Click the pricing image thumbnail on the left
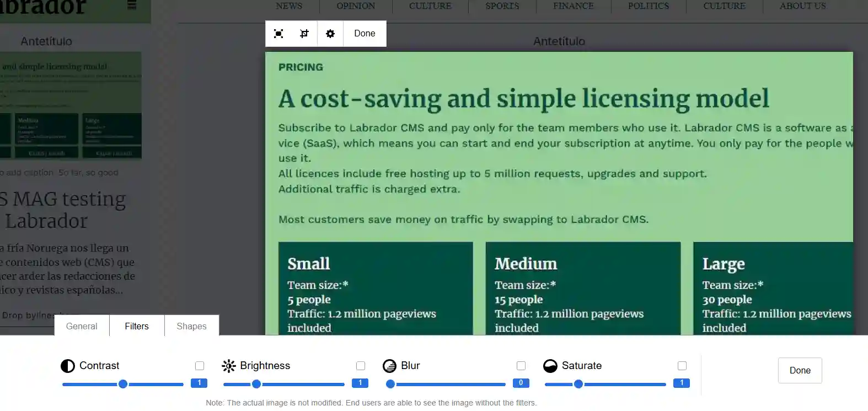Viewport: 868px width, 411px height. point(71,105)
